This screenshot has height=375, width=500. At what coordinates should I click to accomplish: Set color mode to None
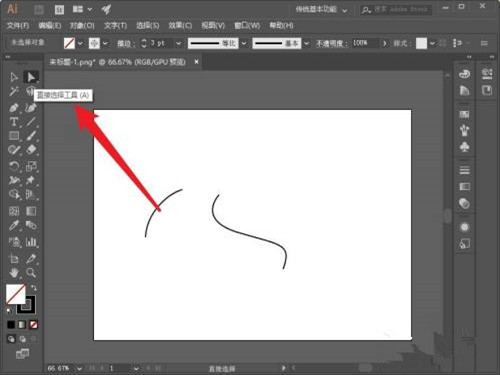(x=33, y=324)
